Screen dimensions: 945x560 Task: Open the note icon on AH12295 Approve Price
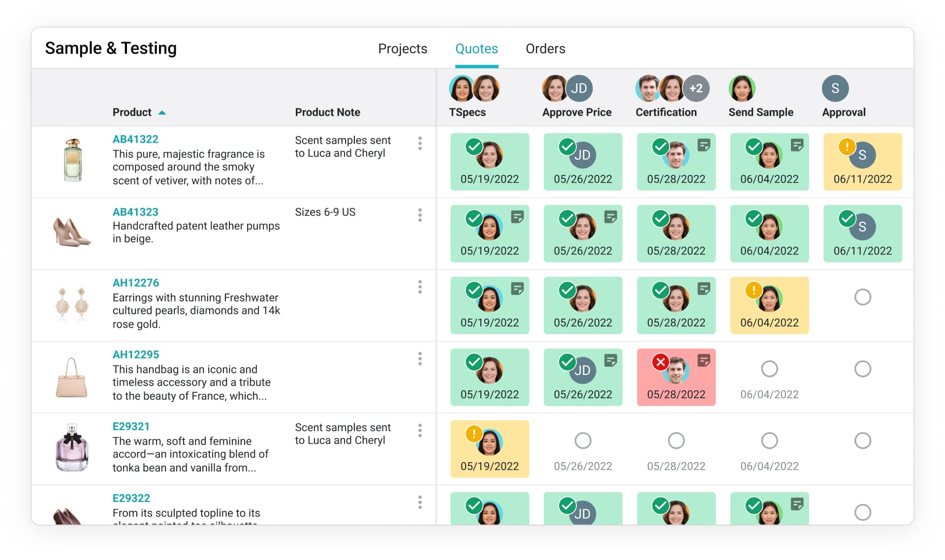click(611, 361)
